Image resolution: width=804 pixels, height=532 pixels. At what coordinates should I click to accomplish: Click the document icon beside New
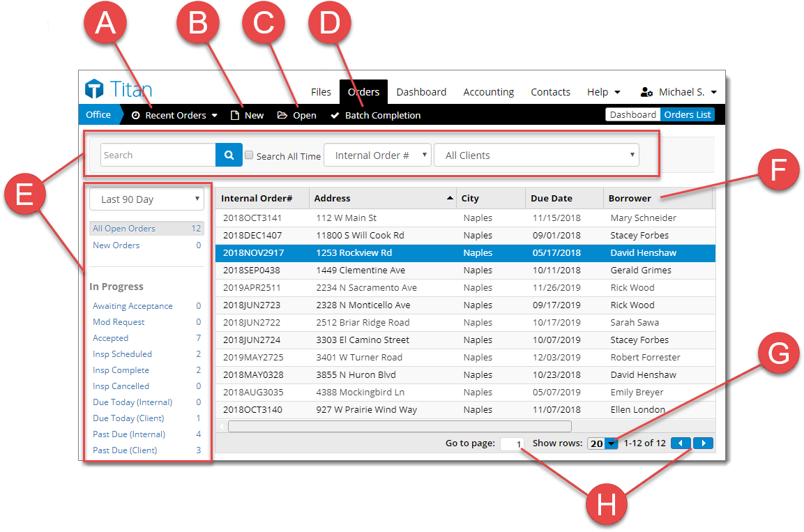235,115
